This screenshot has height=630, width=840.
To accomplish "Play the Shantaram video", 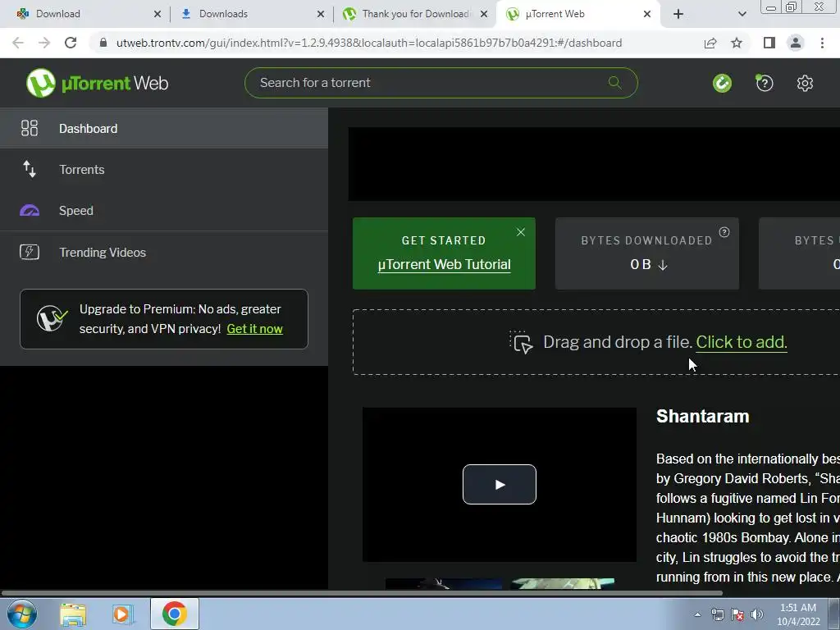I will coord(500,484).
